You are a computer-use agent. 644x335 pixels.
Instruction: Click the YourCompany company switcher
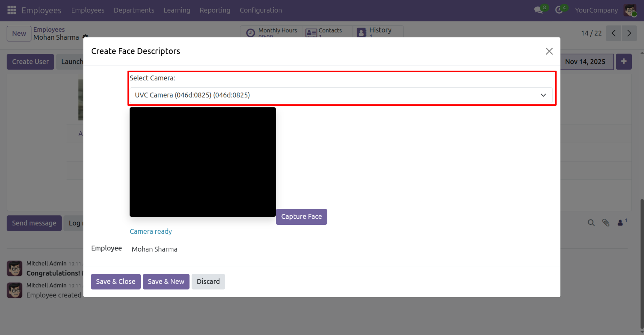coord(596,10)
